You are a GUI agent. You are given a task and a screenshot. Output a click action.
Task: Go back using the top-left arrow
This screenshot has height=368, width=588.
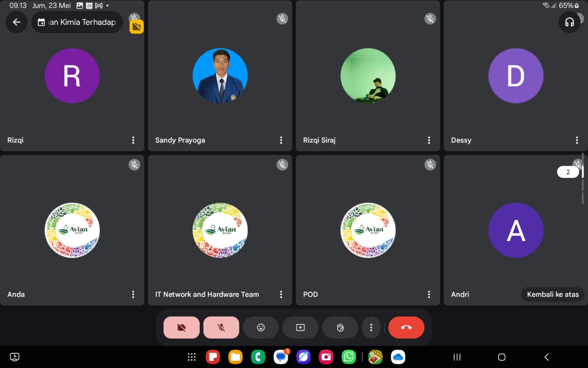coord(17,22)
